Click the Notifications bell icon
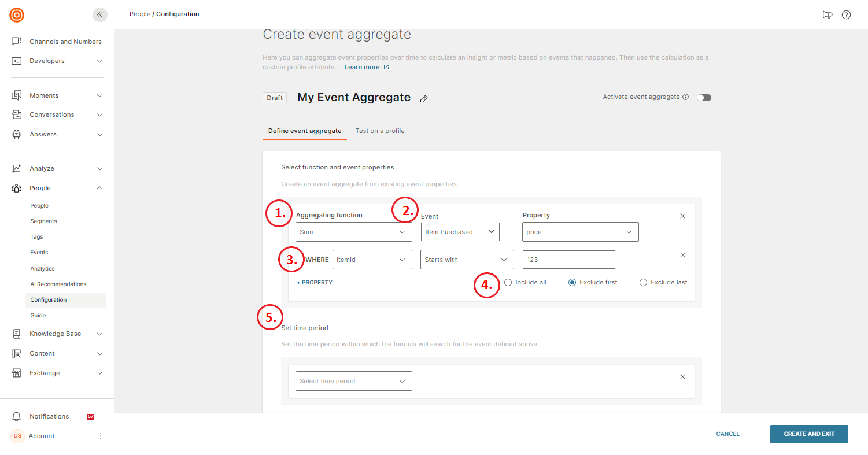The height and width of the screenshot is (455, 868). click(x=17, y=416)
